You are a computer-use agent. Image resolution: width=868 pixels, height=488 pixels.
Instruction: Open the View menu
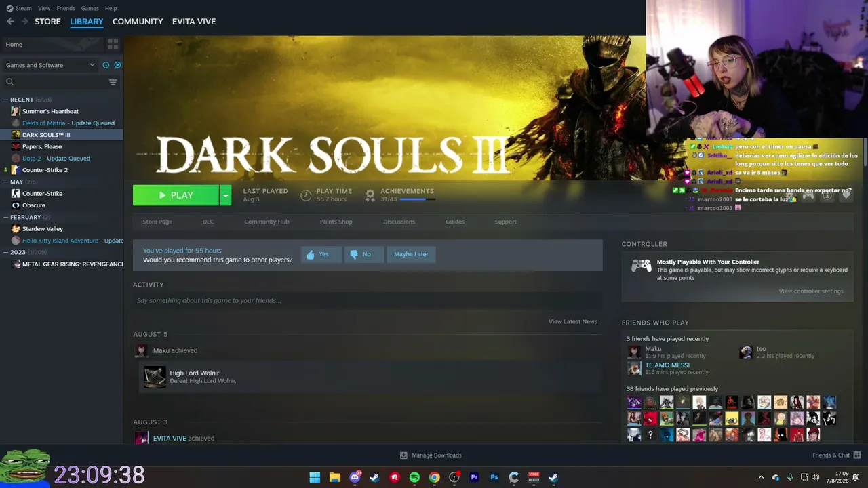[44, 8]
